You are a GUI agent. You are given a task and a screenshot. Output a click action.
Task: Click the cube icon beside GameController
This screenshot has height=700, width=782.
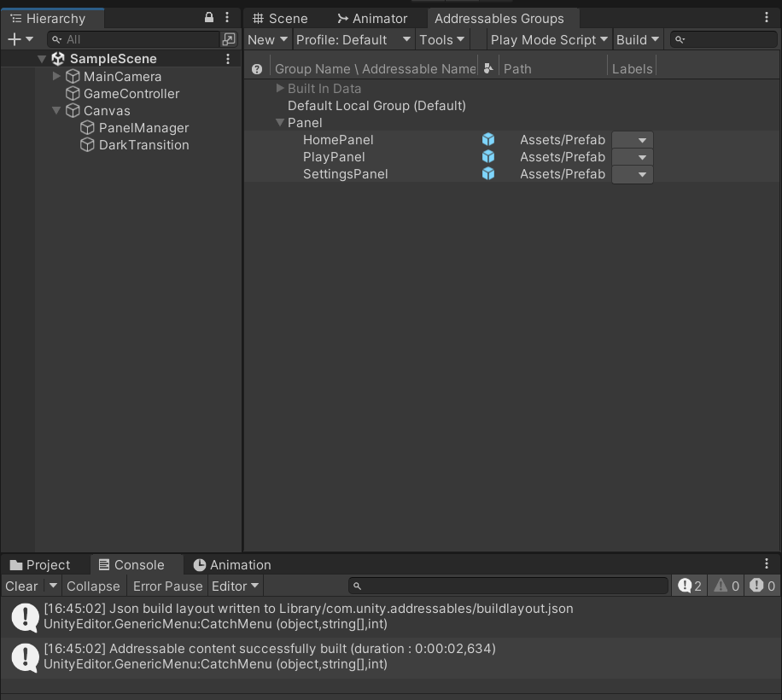[x=73, y=93]
